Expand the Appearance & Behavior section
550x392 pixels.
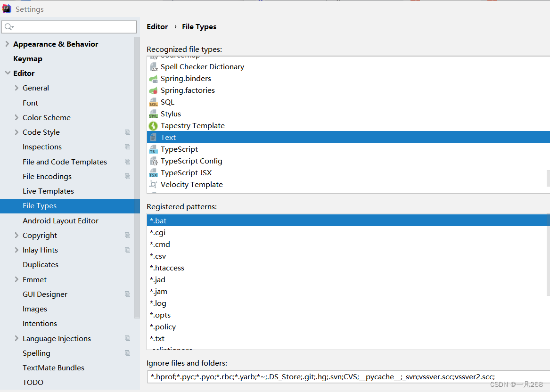click(x=8, y=44)
